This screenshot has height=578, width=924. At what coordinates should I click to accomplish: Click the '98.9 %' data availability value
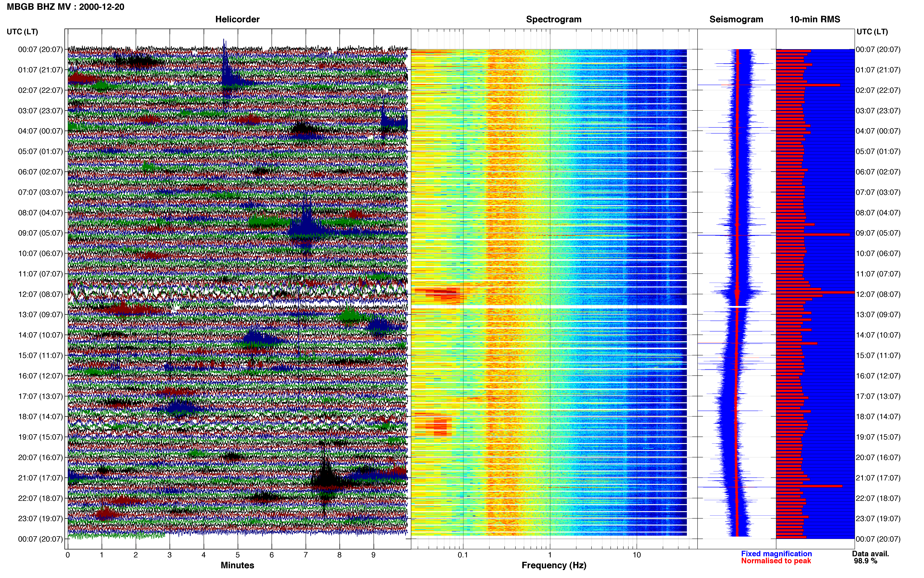click(x=865, y=561)
